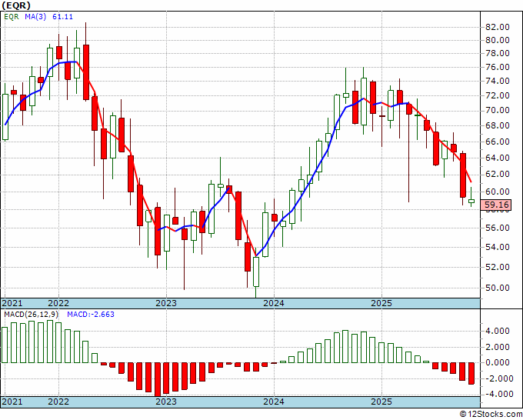This screenshot has height=420, width=523.
Task: Click the 82.00 price axis label
Action: click(497, 27)
